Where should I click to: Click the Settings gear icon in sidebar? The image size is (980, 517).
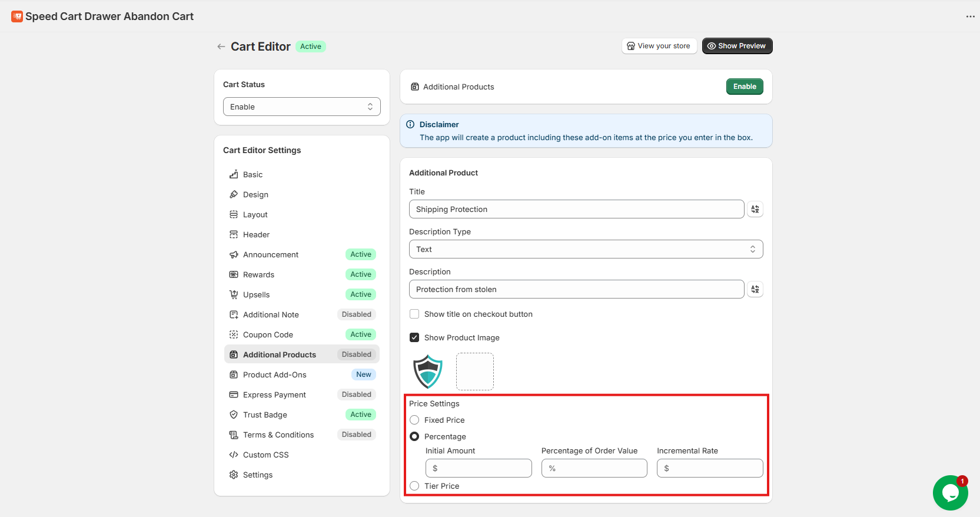[234, 475]
